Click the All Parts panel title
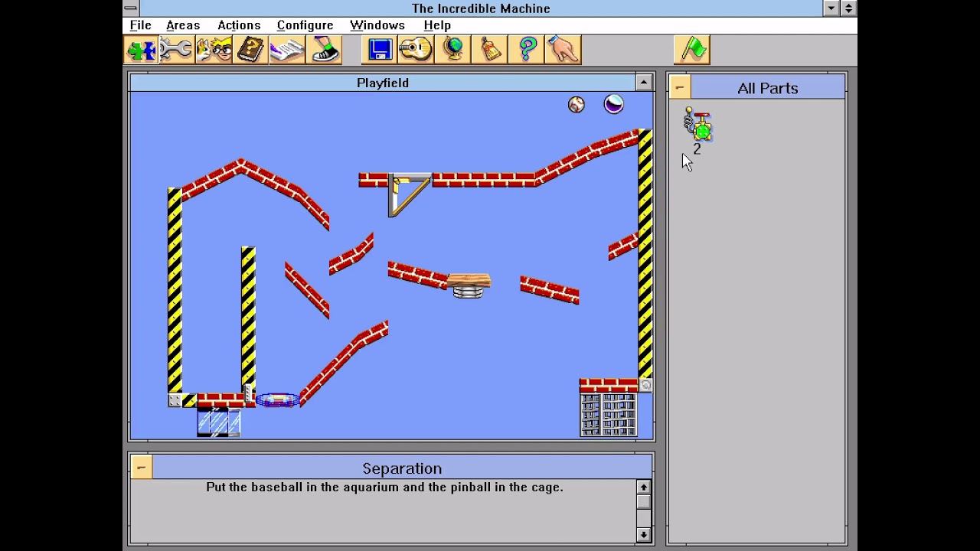Screen dimensions: 980x551 click(768, 89)
